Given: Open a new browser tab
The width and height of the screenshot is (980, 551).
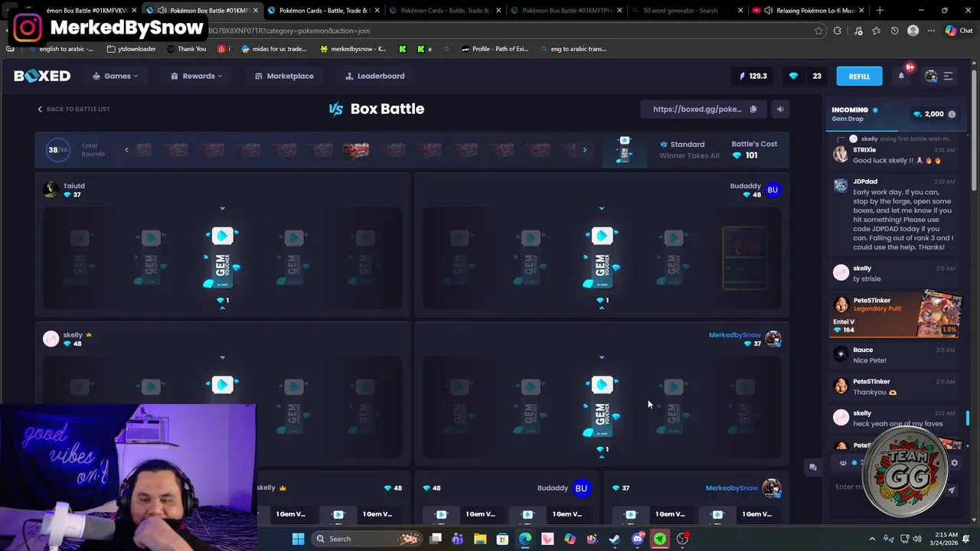Looking at the screenshot, I should (x=880, y=11).
